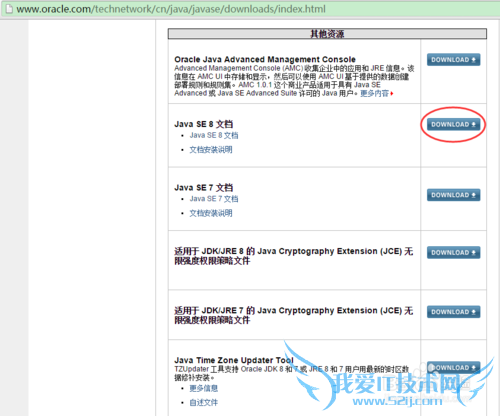Open 文档安装说明 link under Java SE 8
Image resolution: width=500 pixels, height=416 pixels.
[211, 150]
